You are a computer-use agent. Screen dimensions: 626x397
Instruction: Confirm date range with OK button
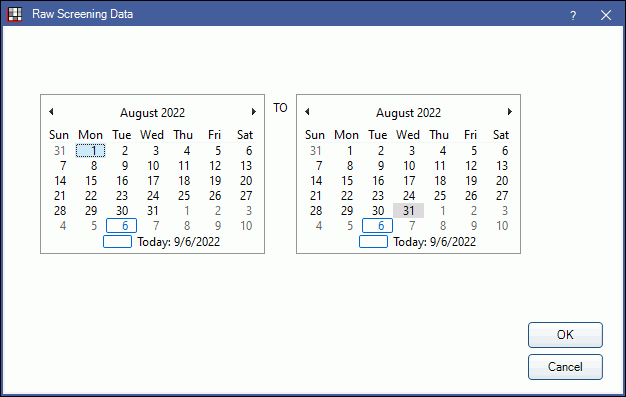pyautogui.click(x=565, y=335)
